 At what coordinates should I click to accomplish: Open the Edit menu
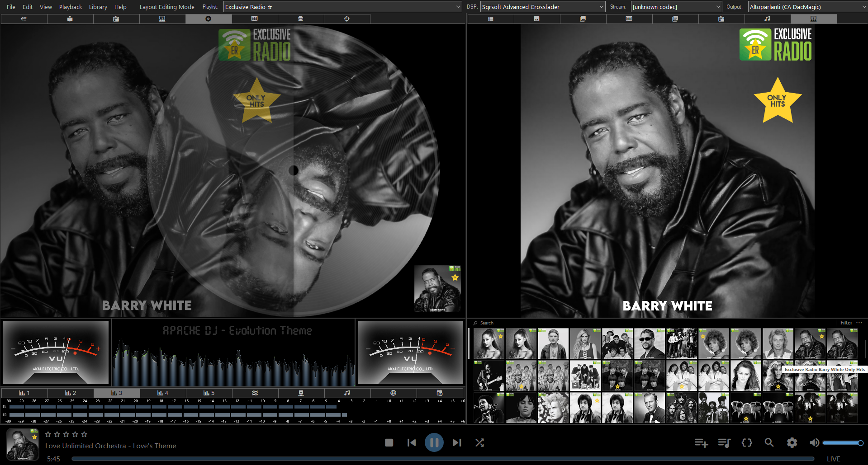pyautogui.click(x=28, y=7)
